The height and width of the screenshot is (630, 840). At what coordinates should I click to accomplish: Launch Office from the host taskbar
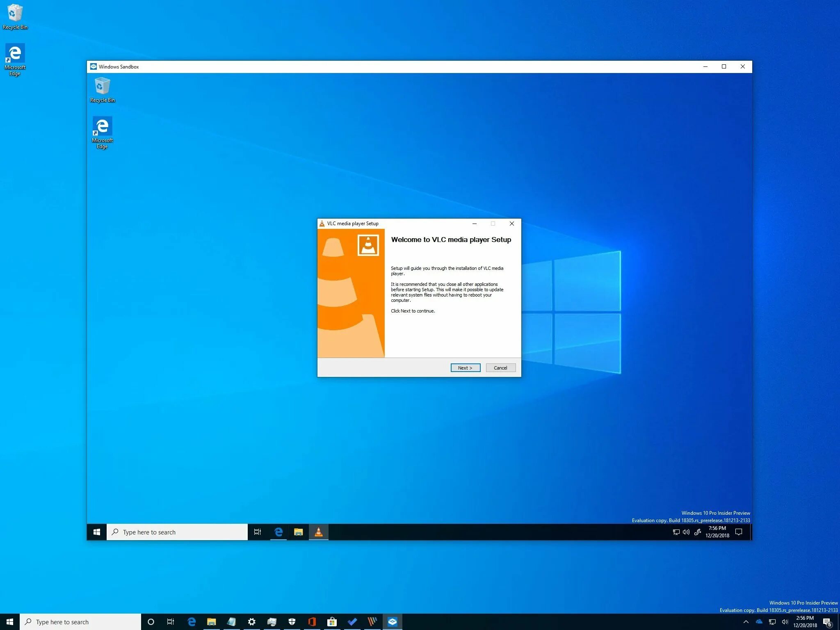pyautogui.click(x=312, y=622)
